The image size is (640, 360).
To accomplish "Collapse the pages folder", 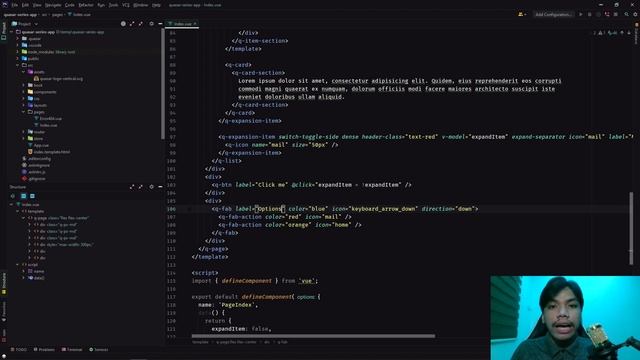I will [24, 112].
